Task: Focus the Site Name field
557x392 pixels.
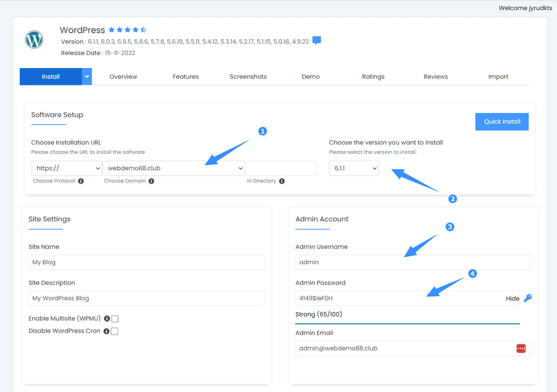Action: 147,262
